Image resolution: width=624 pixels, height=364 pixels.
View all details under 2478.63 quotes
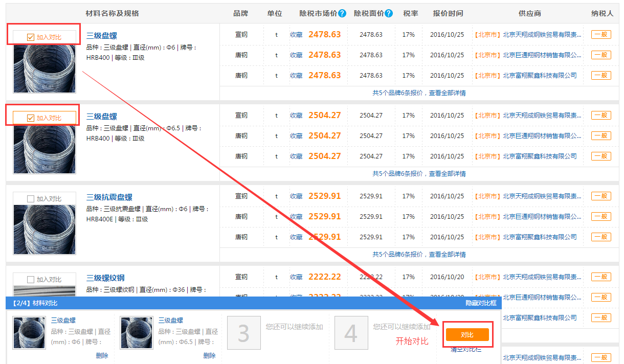[x=447, y=93]
